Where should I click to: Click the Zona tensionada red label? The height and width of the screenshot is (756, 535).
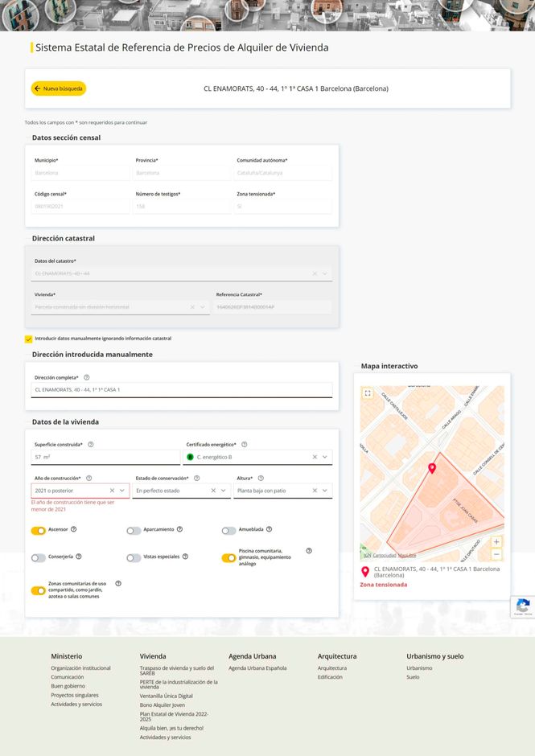[x=384, y=585]
